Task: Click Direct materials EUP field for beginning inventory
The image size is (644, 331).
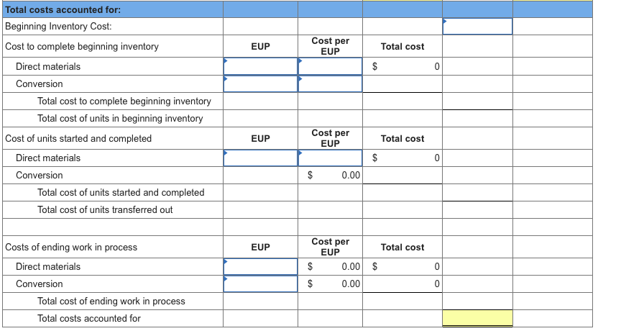Action: click(x=260, y=66)
